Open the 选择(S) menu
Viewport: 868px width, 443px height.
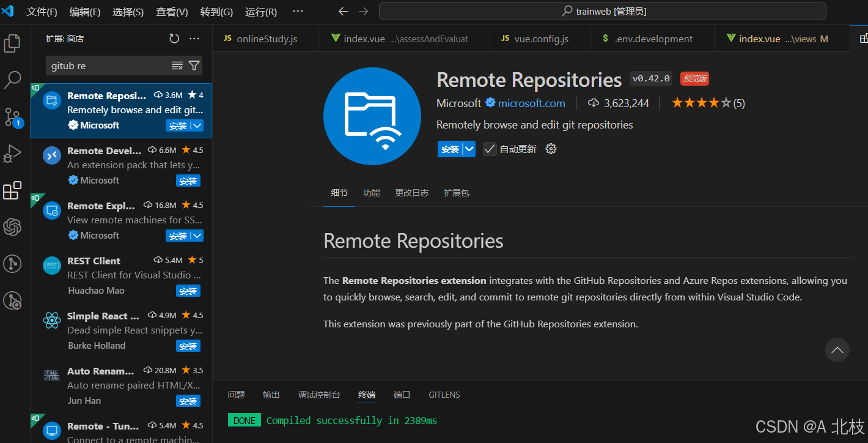[x=128, y=12]
